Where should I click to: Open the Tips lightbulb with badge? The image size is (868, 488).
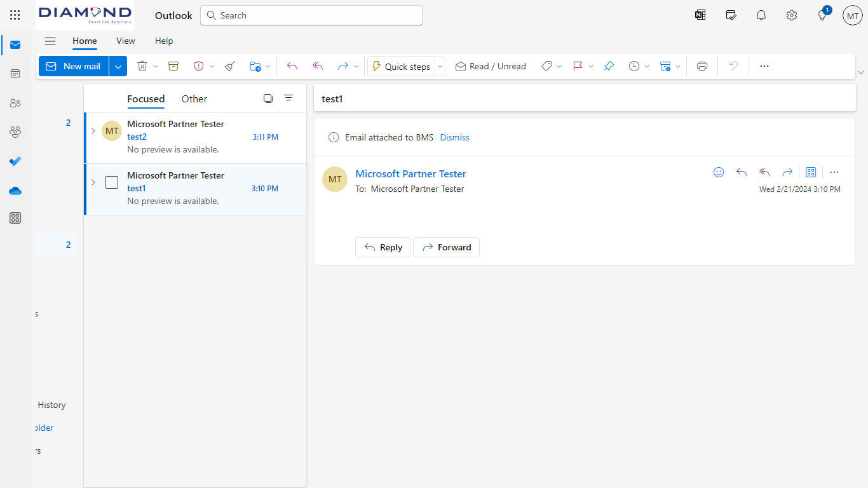[822, 15]
